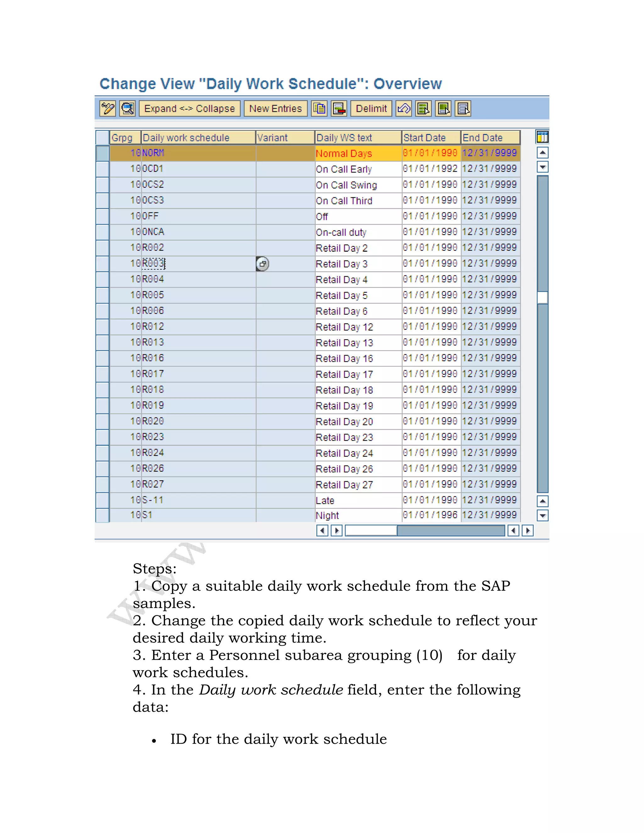Click the Start Date column header
644x833 pixels.
point(431,138)
